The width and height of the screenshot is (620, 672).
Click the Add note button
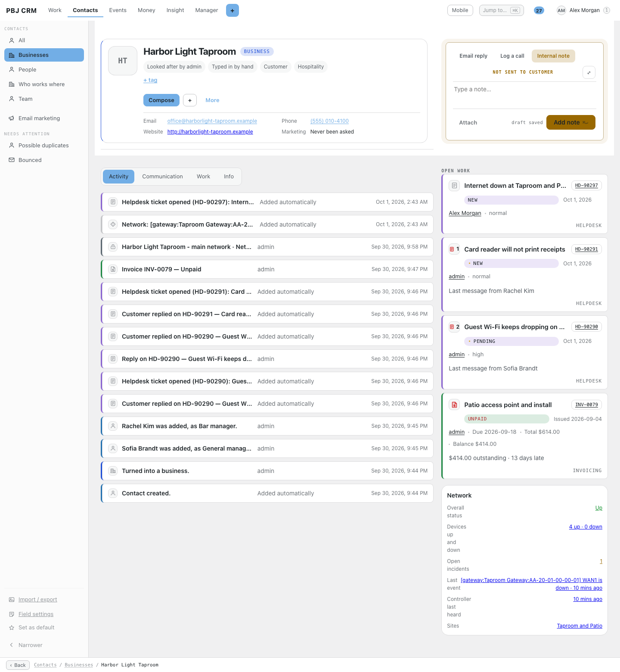pyautogui.click(x=571, y=122)
